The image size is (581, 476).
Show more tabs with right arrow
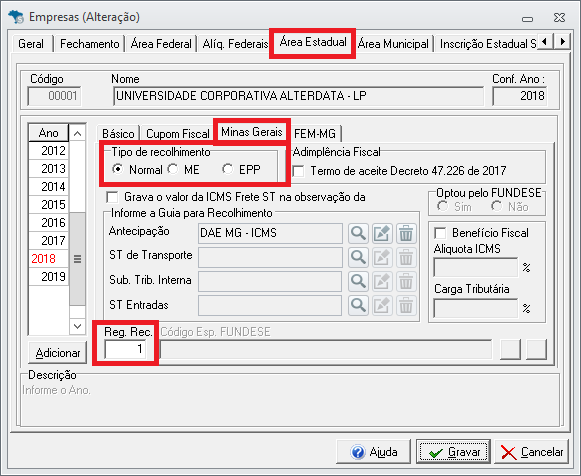[562, 41]
